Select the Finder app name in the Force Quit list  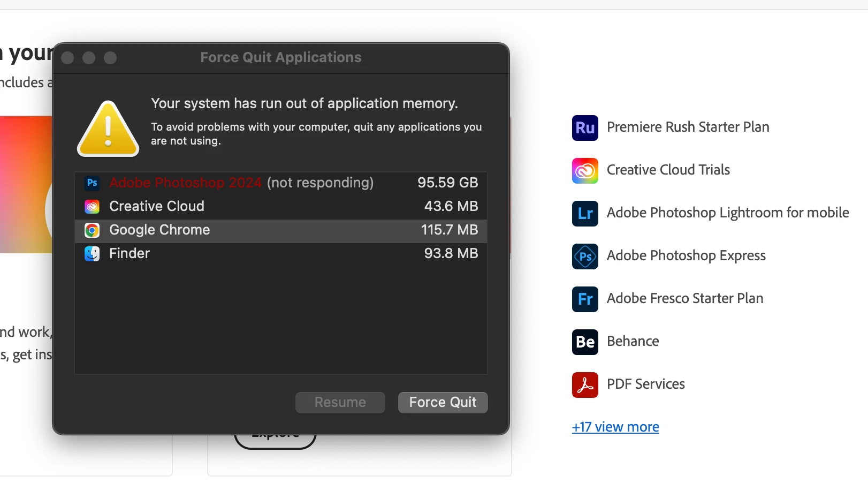tap(130, 253)
